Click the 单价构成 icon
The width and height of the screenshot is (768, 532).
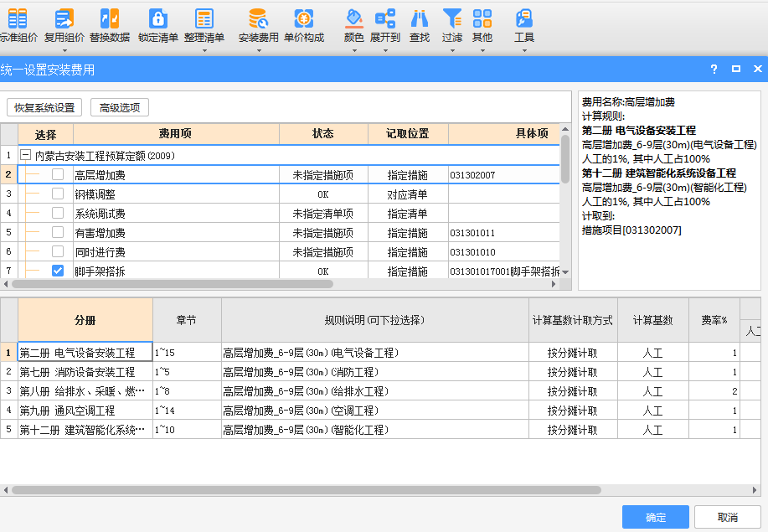(x=304, y=18)
